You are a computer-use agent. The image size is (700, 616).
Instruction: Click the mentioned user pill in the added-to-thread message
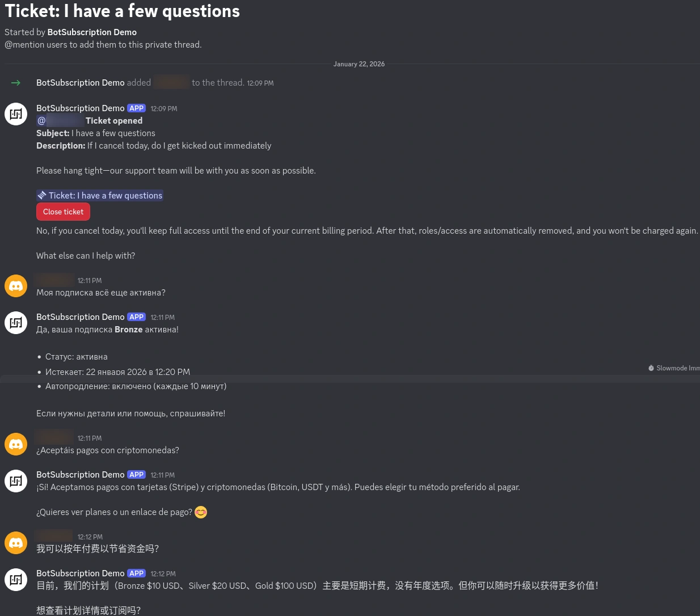[x=171, y=82]
